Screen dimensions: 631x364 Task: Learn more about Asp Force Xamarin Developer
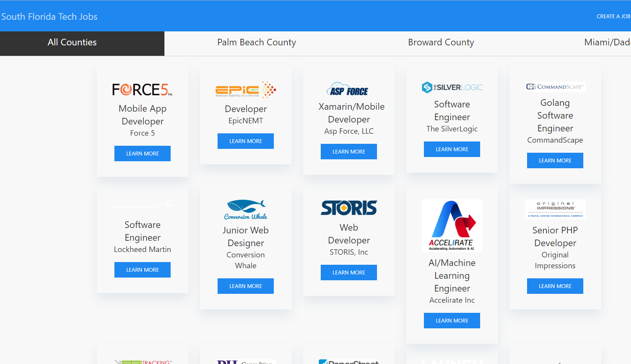coord(349,152)
